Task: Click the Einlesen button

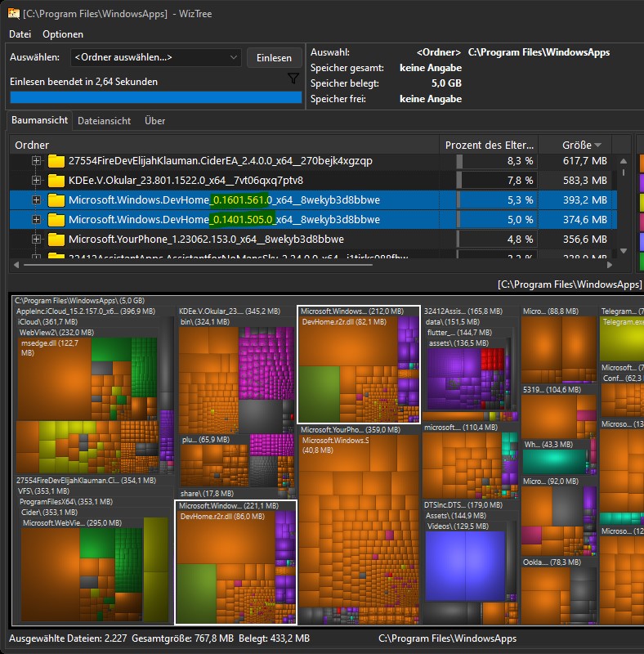Action: point(274,57)
